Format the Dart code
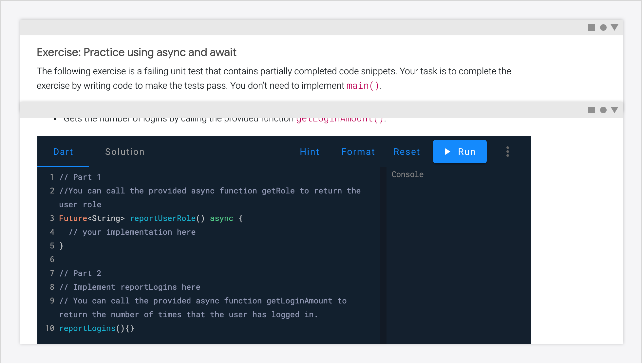642x364 pixels. 358,152
